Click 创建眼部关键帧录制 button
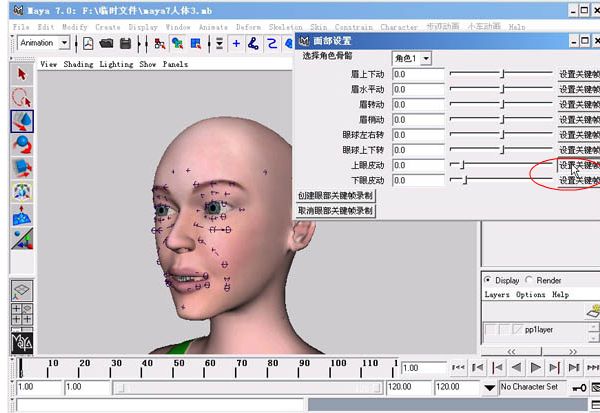This screenshot has width=600, height=413. (x=336, y=196)
